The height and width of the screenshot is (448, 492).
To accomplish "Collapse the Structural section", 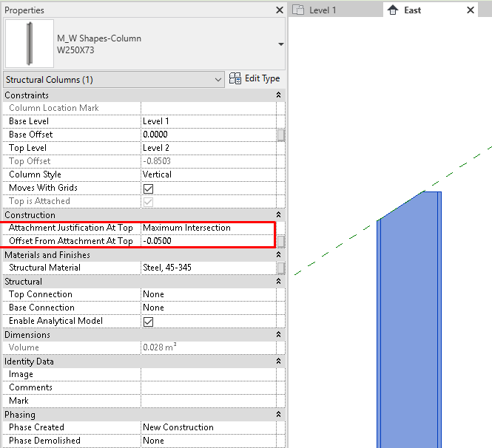I will pos(278,281).
